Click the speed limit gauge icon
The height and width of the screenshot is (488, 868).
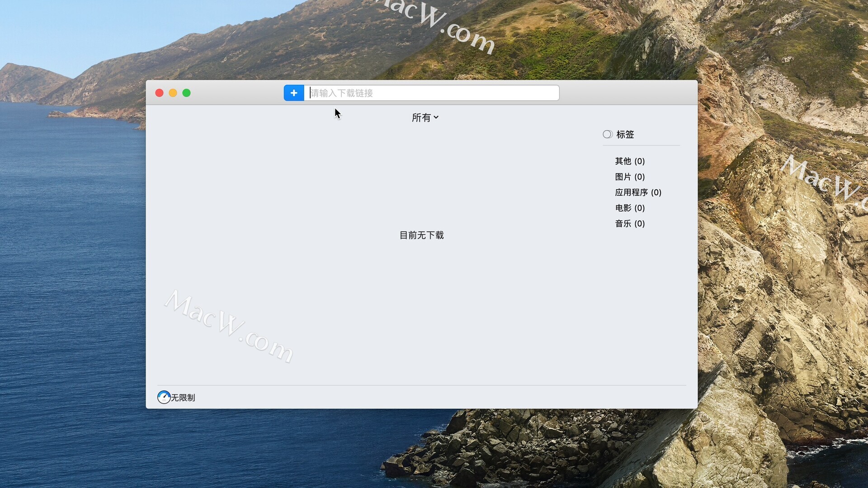click(x=164, y=397)
